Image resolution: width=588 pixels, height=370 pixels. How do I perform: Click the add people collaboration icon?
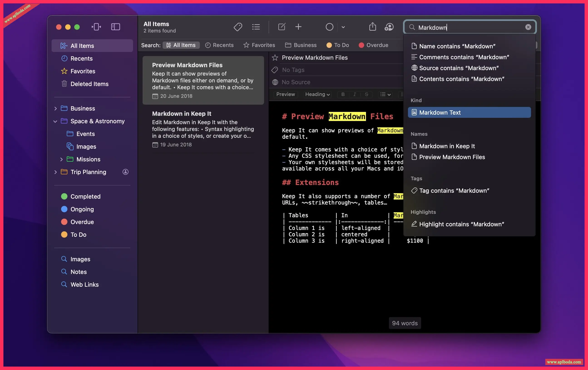point(389,27)
